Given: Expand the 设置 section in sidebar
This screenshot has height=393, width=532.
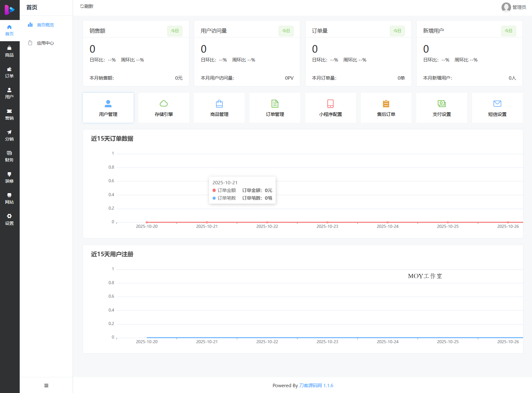Looking at the screenshot, I should point(9,220).
